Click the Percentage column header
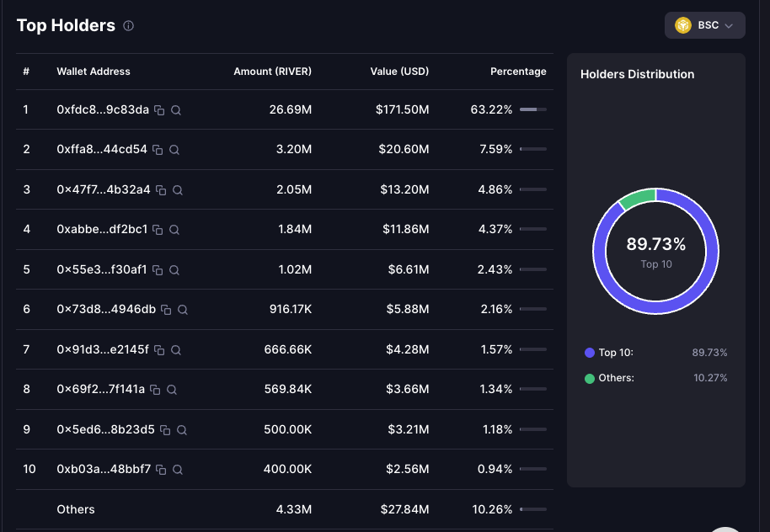This screenshot has height=532, width=770. point(518,72)
